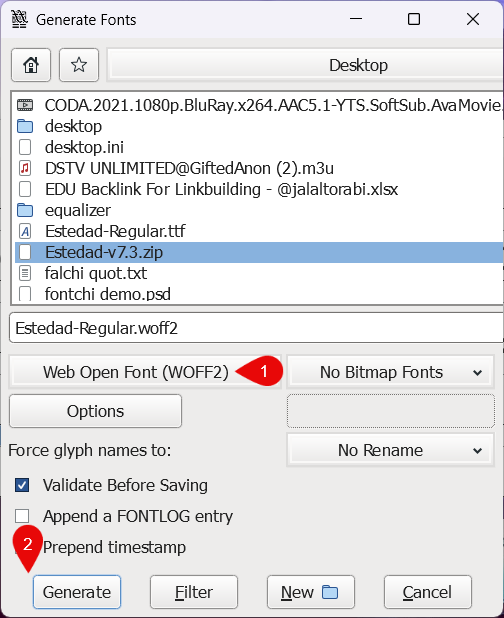Click the Generate button
504x618 pixels.
point(77,592)
